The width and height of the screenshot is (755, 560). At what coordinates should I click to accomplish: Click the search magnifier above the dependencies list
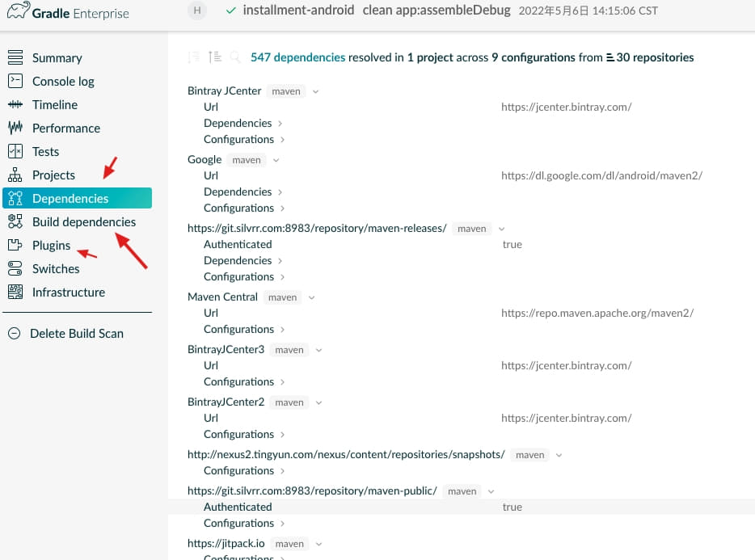(235, 57)
